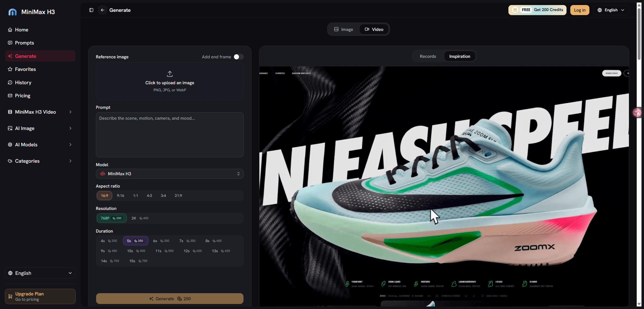Choose the 768P resolution option

112,218
